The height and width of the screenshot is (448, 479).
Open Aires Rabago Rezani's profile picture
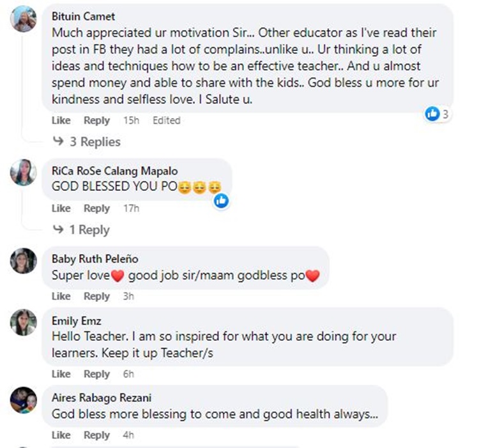25,399
